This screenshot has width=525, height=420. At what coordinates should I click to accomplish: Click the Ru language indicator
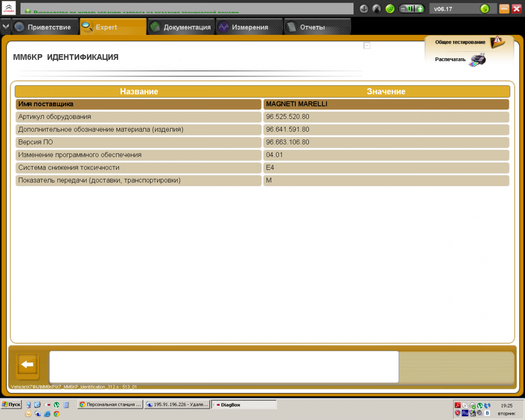point(465,413)
